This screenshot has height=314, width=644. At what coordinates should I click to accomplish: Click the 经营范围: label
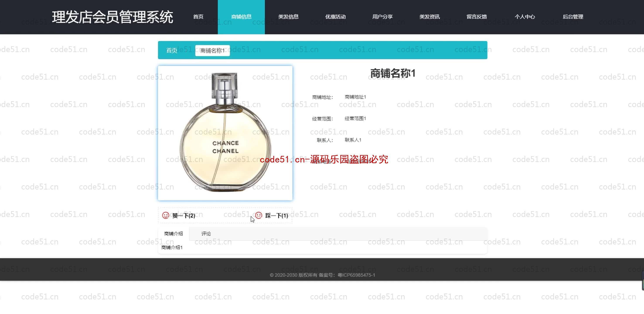click(322, 119)
